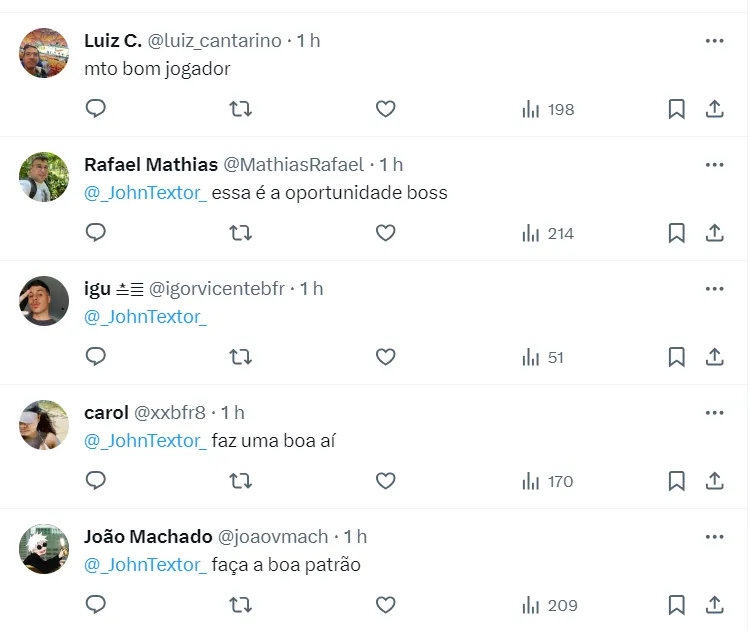The height and width of the screenshot is (631, 749).
Task: Bookmark carol's tweet
Action: [x=677, y=481]
